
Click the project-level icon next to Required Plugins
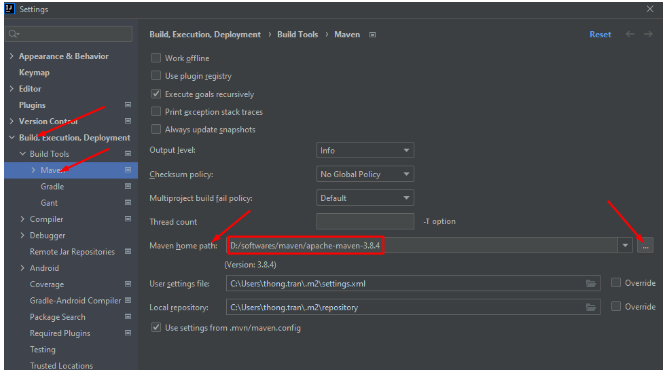(x=128, y=332)
